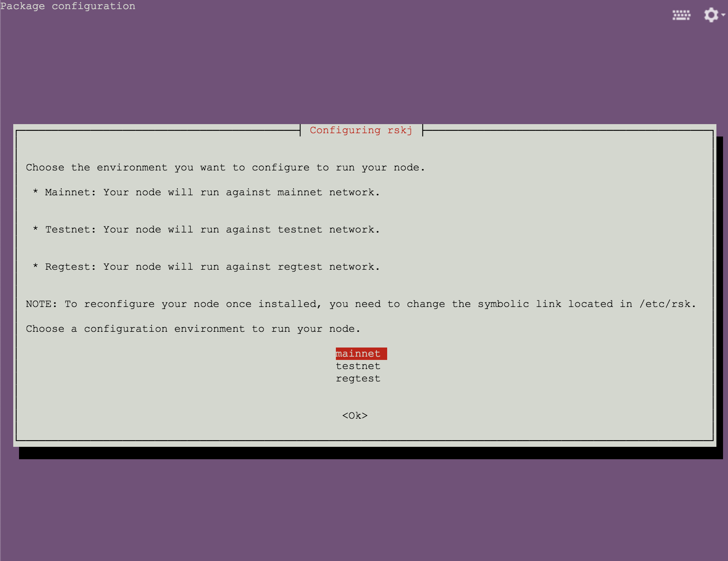The height and width of the screenshot is (561, 728).
Task: Click the asterisk bullet before Regtest
Action: [36, 267]
